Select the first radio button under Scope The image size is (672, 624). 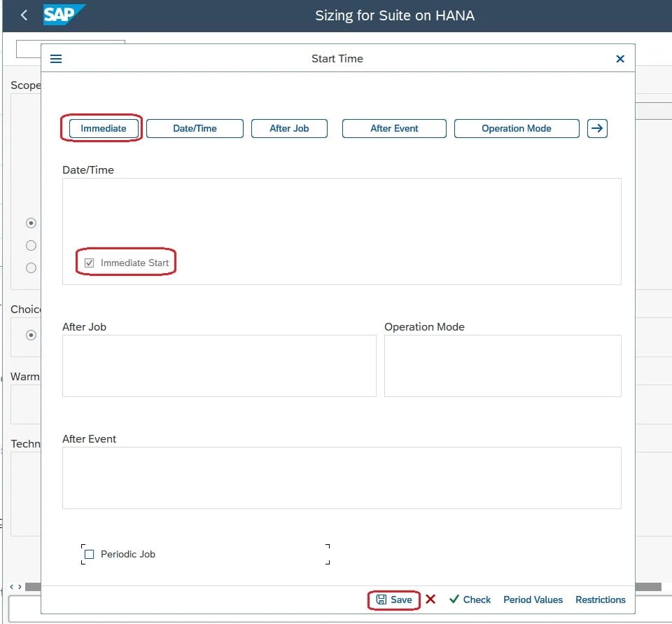31,223
